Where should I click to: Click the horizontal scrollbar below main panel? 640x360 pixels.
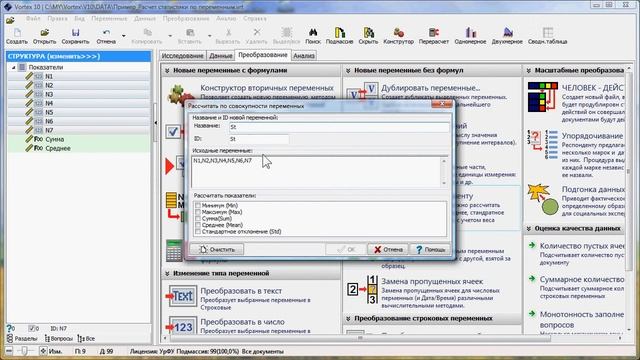click(x=360, y=338)
